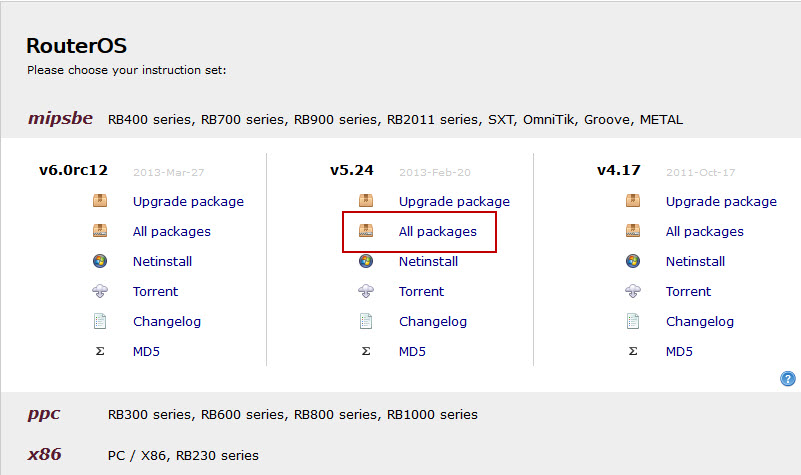Download v4.17 Upgrade package link
The width and height of the screenshot is (801, 475).
click(x=721, y=202)
